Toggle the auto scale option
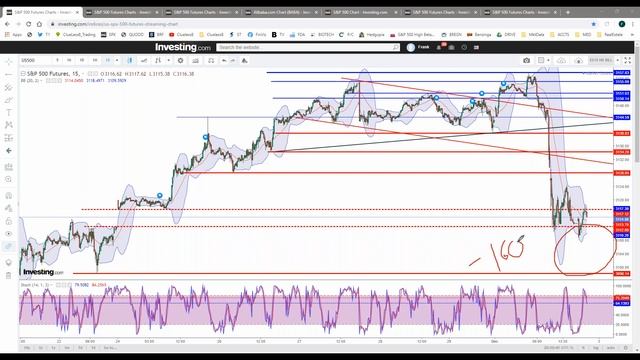Image resolution: width=640 pixels, height=360 pixels. [x=611, y=348]
